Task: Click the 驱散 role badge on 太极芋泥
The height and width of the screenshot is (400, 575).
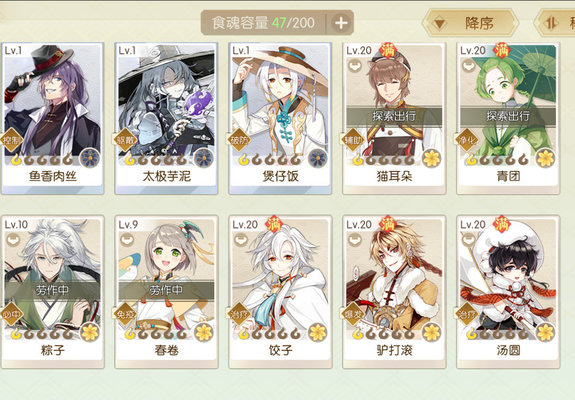Action: [x=125, y=140]
